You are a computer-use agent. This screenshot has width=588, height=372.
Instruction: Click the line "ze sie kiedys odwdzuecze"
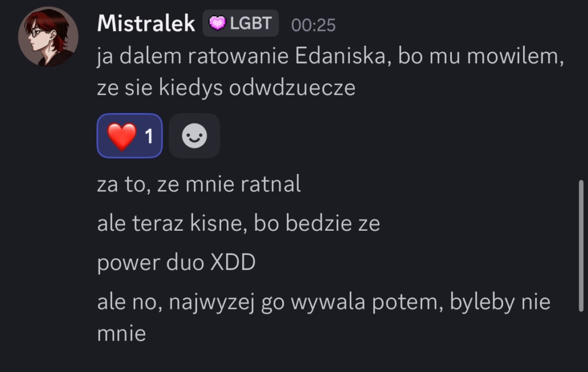226,88
